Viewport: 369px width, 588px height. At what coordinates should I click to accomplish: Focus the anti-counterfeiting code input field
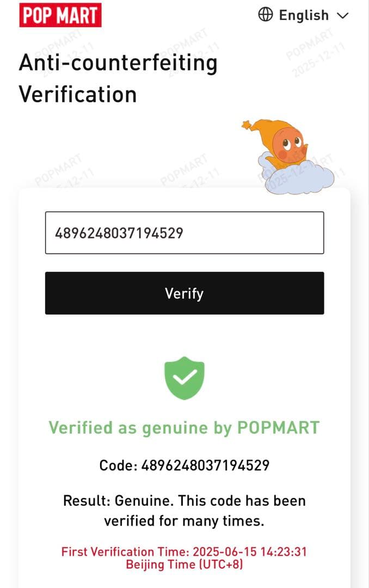(184, 233)
